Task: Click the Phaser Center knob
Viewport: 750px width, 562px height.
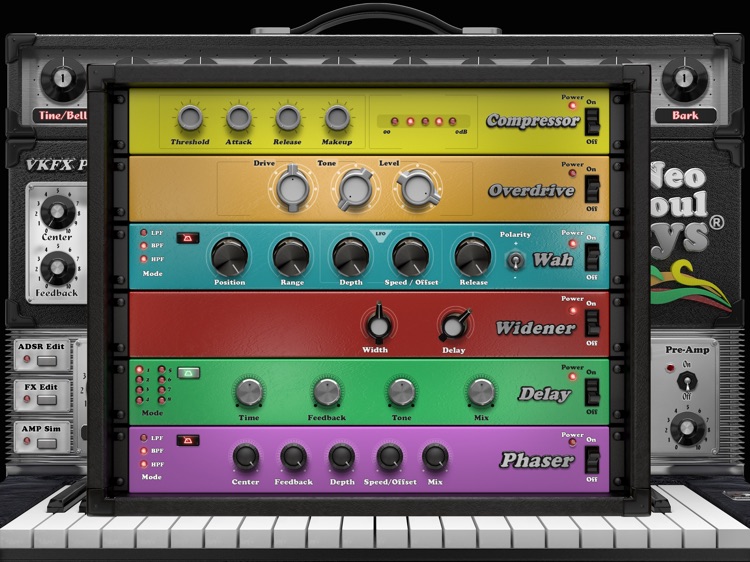Action: point(245,457)
